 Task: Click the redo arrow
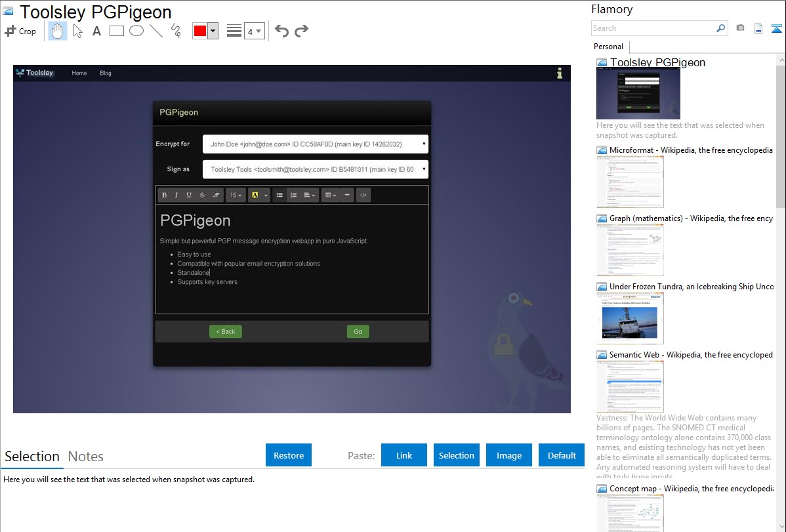(301, 31)
